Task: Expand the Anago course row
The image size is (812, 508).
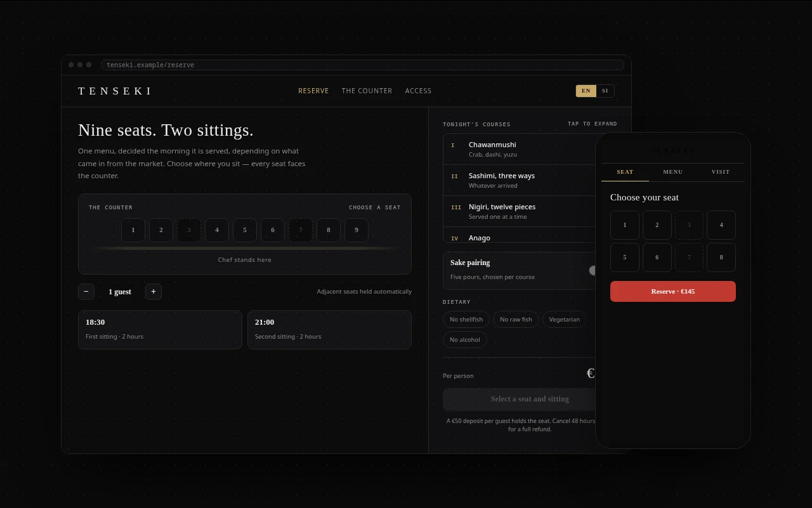Action: click(x=519, y=235)
